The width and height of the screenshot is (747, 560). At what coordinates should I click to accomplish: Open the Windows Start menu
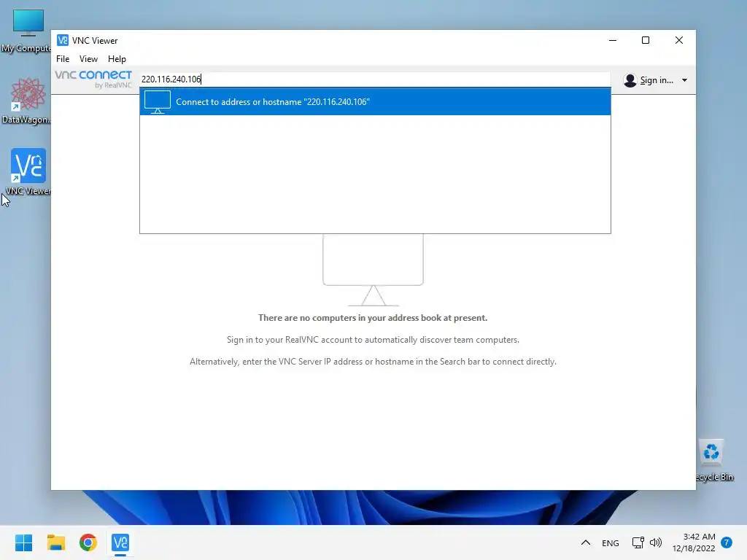pos(23,542)
